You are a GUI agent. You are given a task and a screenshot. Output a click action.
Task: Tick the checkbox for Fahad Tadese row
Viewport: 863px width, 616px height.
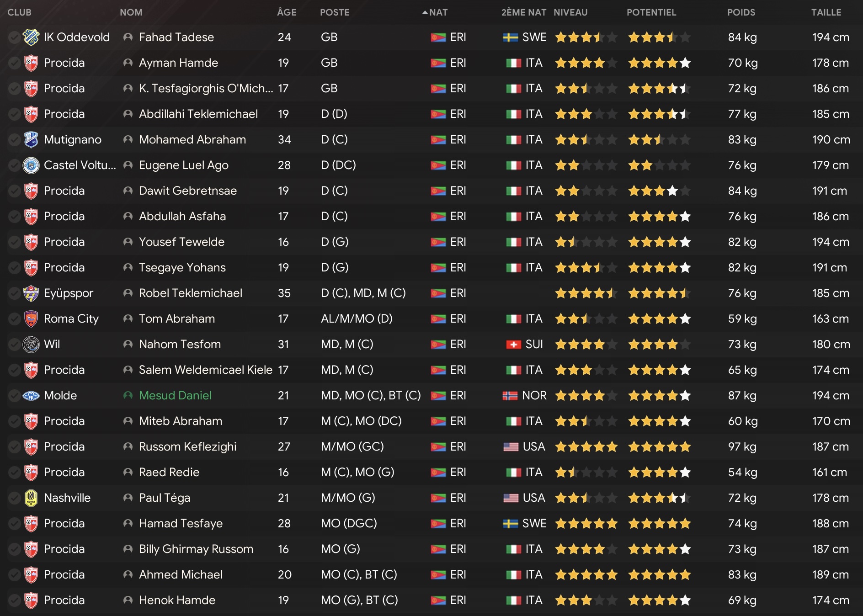pos(14,37)
